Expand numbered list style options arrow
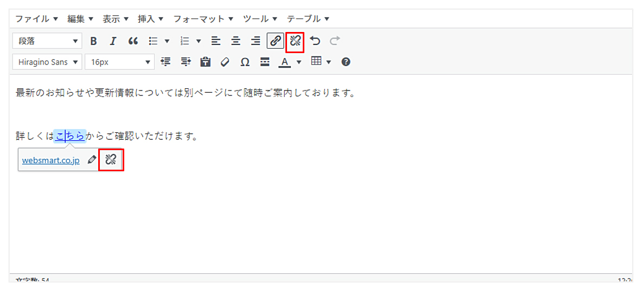This screenshot has width=644, height=290. [199, 41]
